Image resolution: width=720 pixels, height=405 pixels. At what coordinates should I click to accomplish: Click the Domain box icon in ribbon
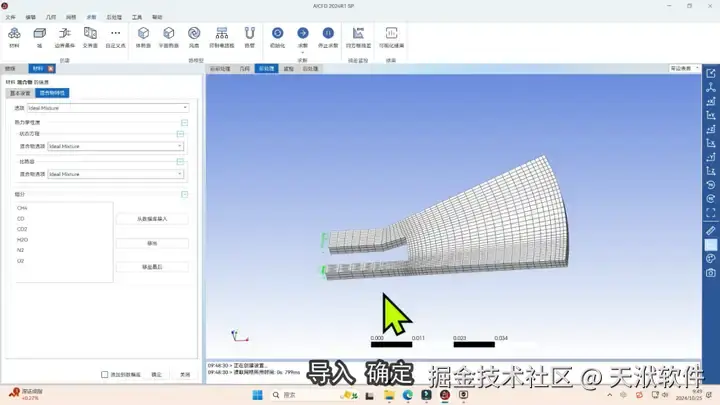pos(39,34)
